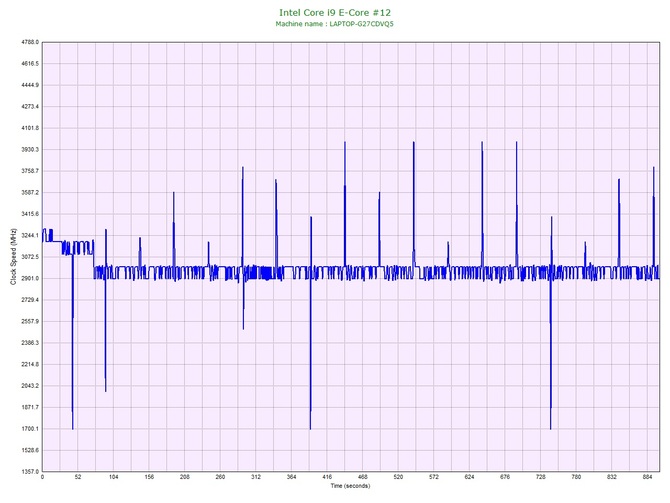Click the y-axis value 4101.8
This screenshot has height=503, width=670.
30,128
